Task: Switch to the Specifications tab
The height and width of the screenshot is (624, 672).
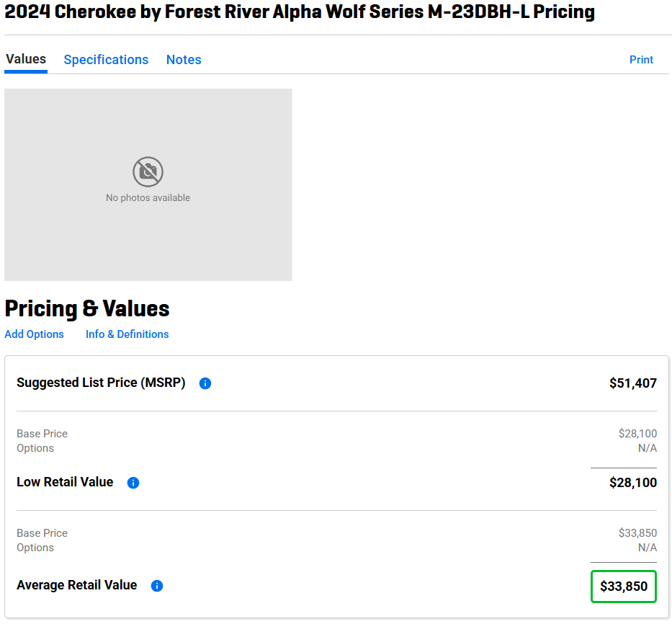Action: (x=106, y=60)
